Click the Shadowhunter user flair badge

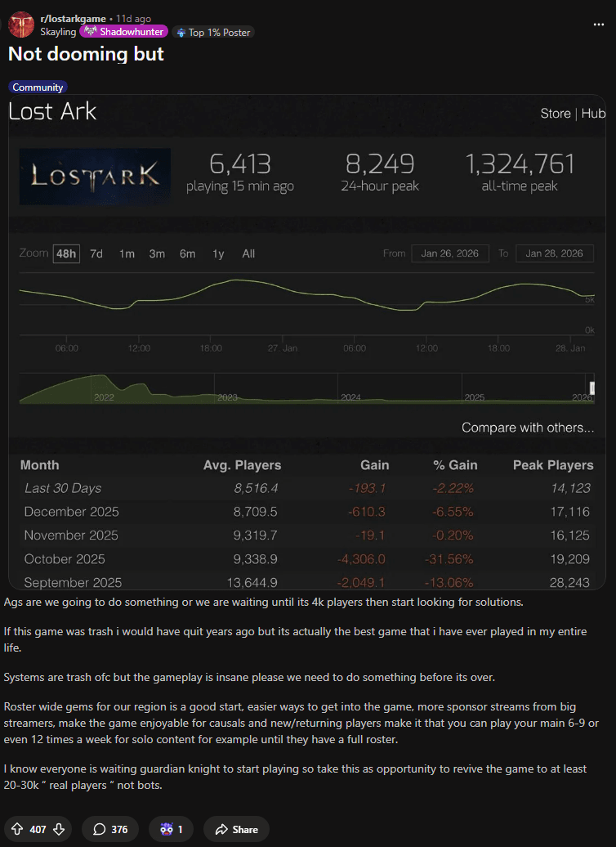(124, 32)
